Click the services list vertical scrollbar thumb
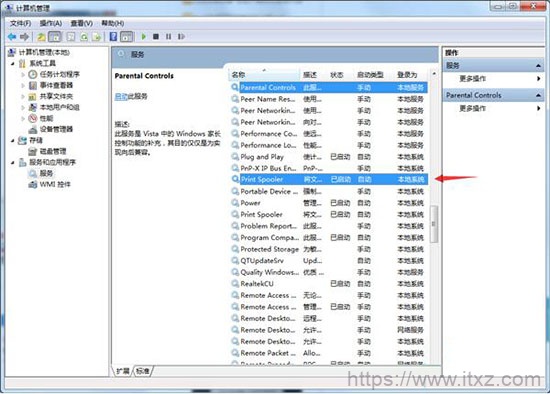Screen dimensions: 550x394 [434, 224]
